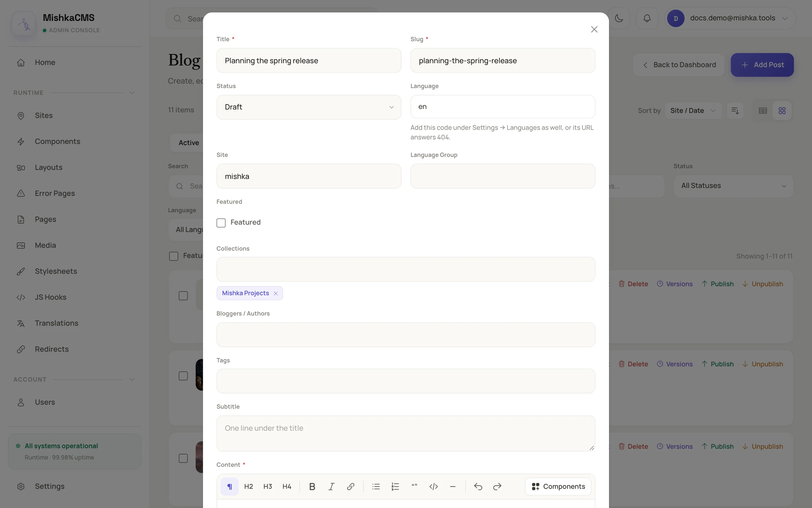Insert a horizontal rule
Viewport: 812px width, 508px height.
pos(453,487)
